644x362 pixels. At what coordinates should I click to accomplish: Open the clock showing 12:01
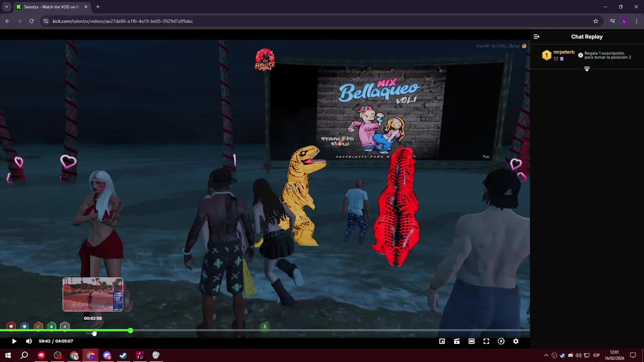(x=614, y=355)
